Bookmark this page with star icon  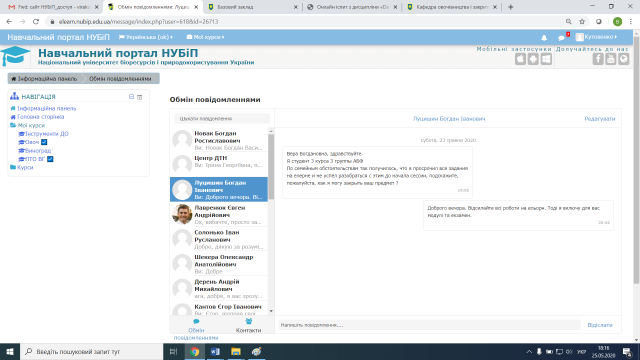(x=582, y=22)
